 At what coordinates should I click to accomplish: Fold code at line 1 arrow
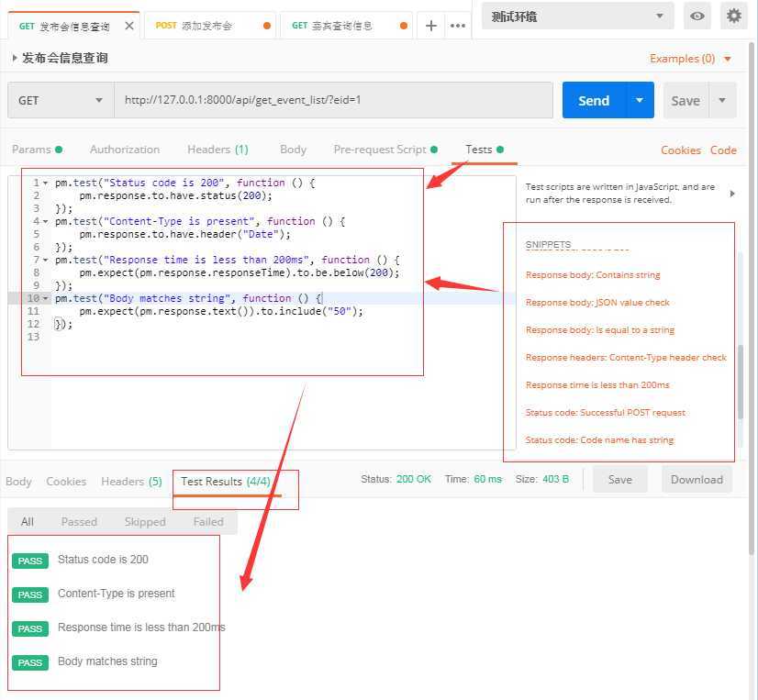pos(46,183)
